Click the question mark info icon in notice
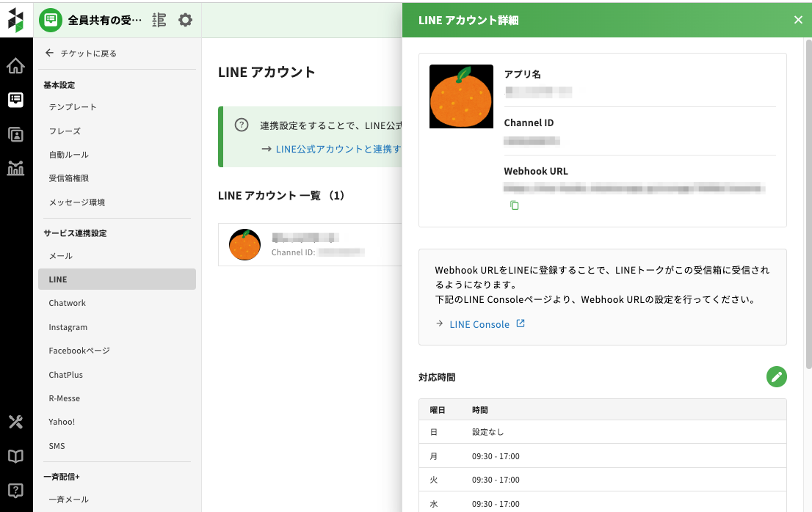The image size is (812, 512). (x=242, y=125)
